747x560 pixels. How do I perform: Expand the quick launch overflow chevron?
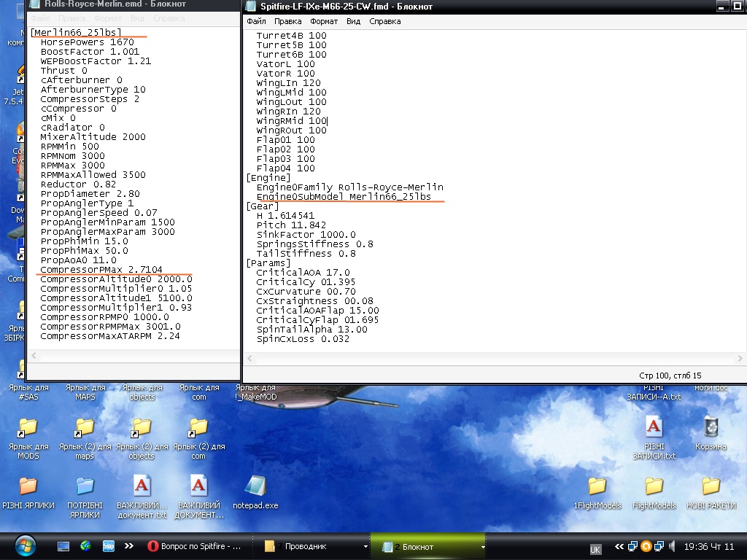pyautogui.click(x=128, y=546)
